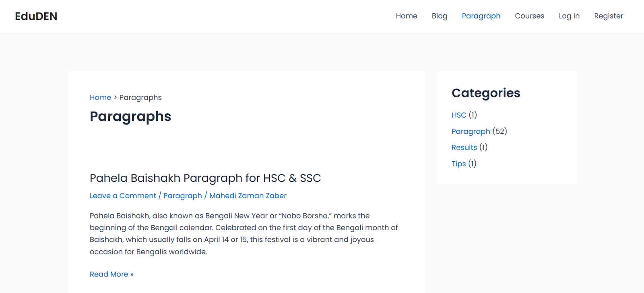Open the Courses navigation item
Image resolution: width=644 pixels, height=293 pixels.
529,16
